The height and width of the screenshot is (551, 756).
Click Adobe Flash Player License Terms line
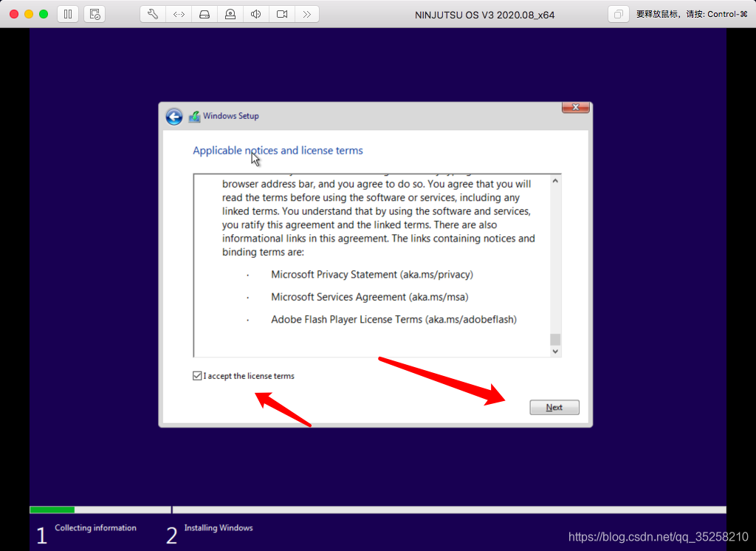(x=394, y=319)
